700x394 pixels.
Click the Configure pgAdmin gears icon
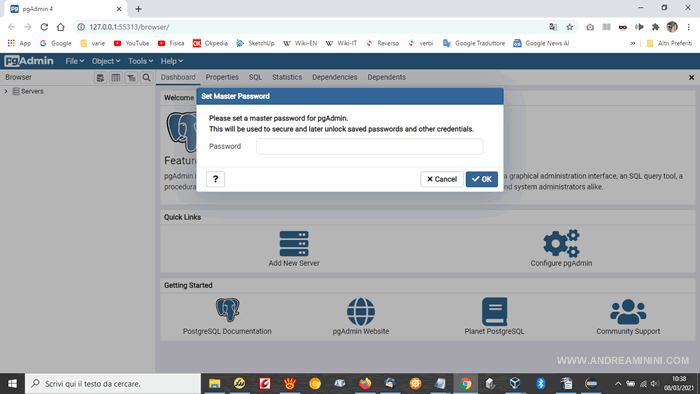561,244
